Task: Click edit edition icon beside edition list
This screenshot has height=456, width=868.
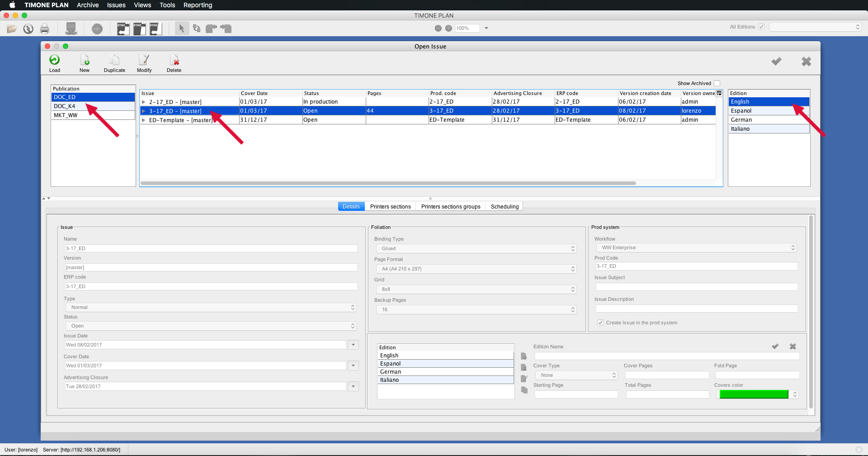Action: pos(524,379)
